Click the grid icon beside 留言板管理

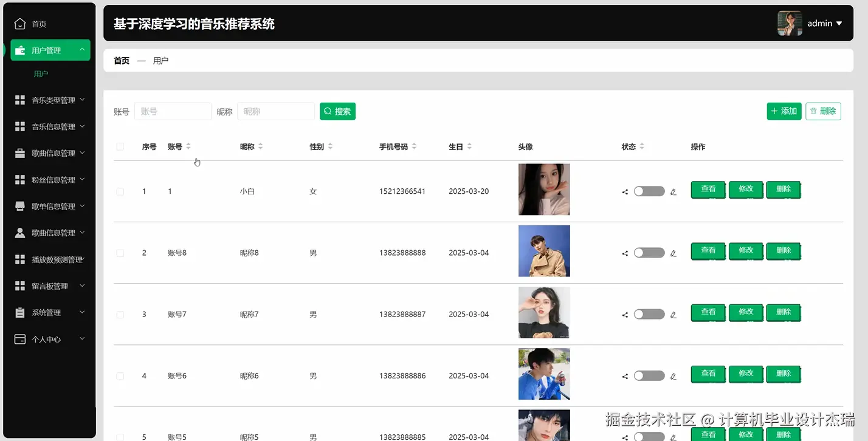20,286
